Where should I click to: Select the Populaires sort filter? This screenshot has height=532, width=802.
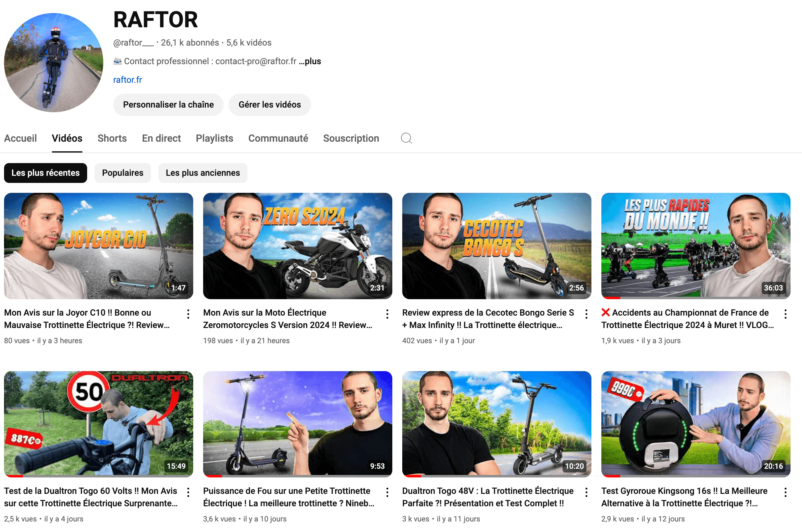click(x=123, y=173)
